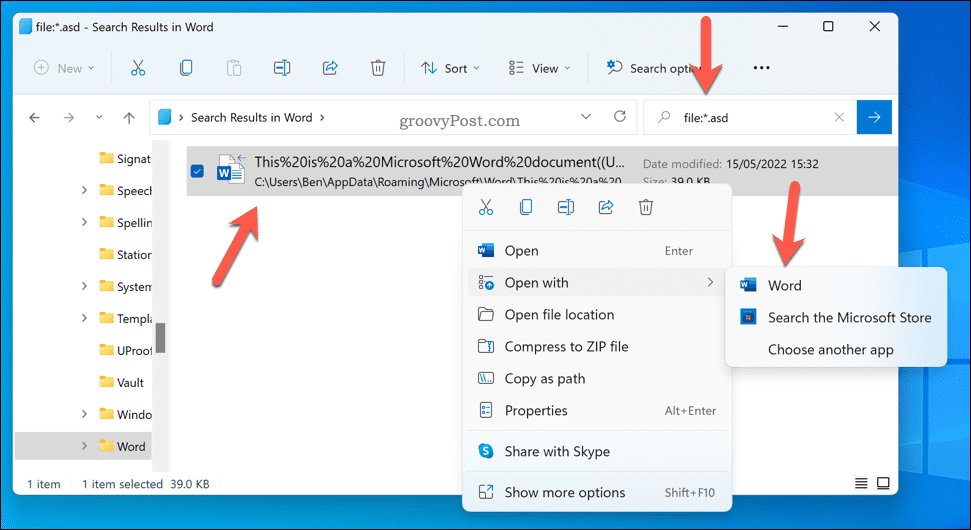Image resolution: width=971 pixels, height=530 pixels.
Task: Switch to large thumbnails view in the status bar
Action: 884,484
